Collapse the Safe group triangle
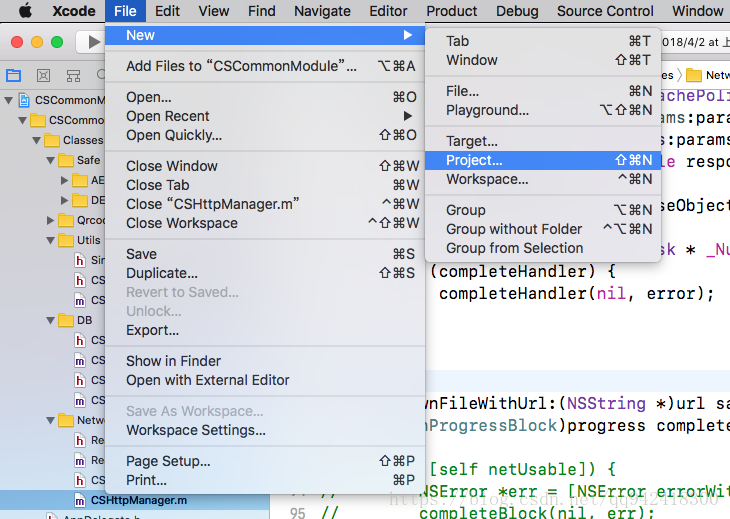This screenshot has width=730, height=519. click(x=51, y=160)
